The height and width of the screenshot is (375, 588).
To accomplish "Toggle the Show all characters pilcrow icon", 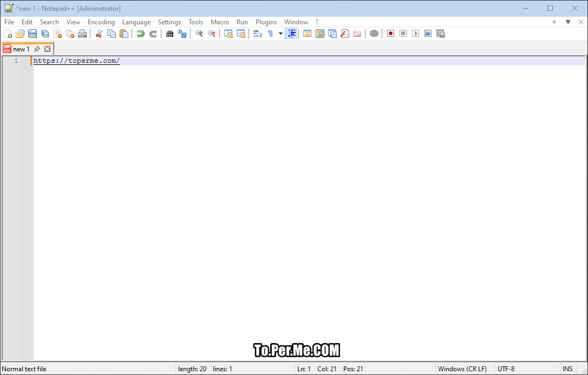I will click(270, 34).
